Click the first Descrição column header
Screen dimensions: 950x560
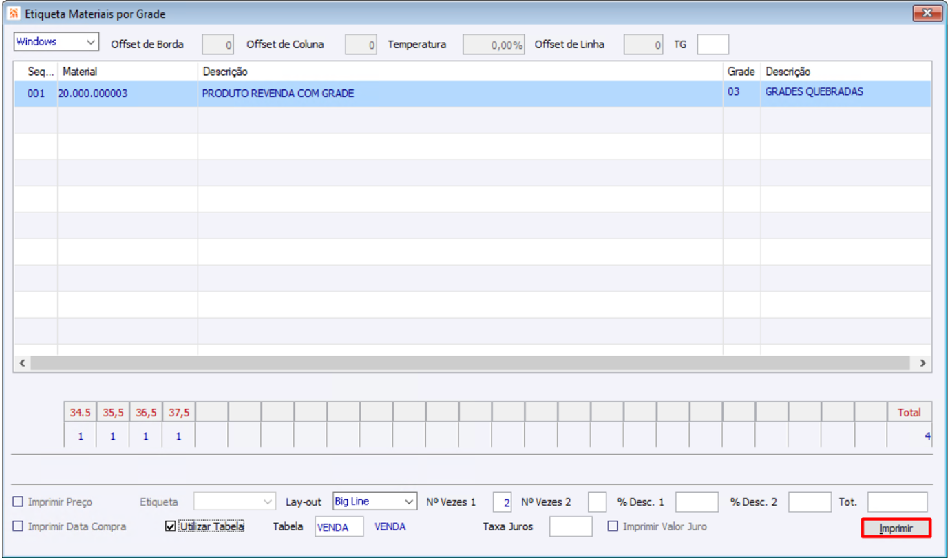pyautogui.click(x=460, y=72)
